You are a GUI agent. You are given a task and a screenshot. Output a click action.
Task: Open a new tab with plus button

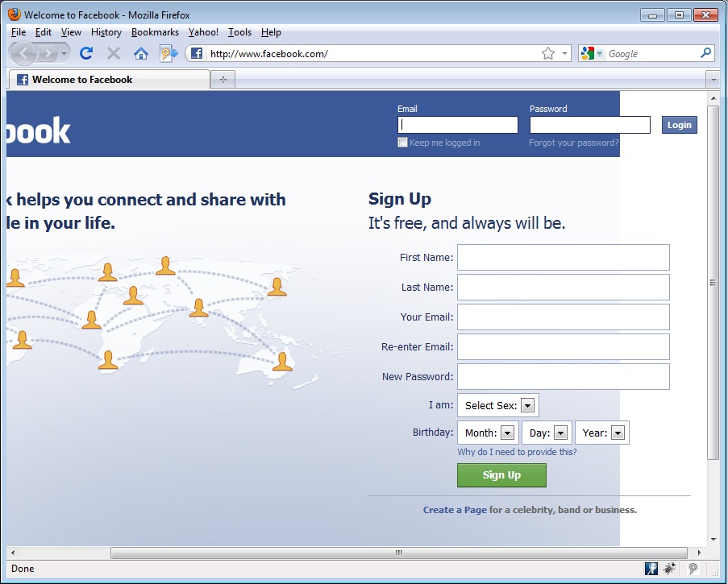223,79
